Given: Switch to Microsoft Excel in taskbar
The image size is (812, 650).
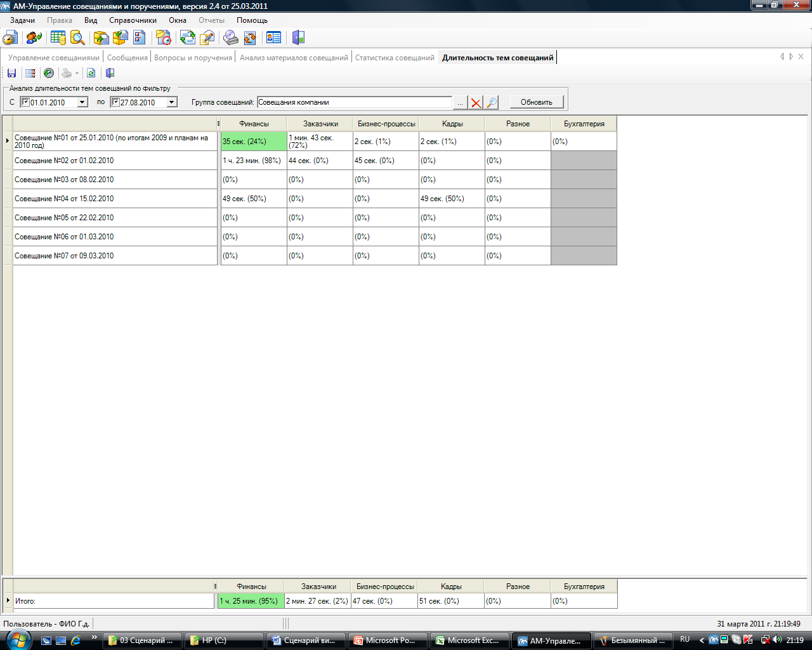Looking at the screenshot, I should pyautogui.click(x=471, y=640).
